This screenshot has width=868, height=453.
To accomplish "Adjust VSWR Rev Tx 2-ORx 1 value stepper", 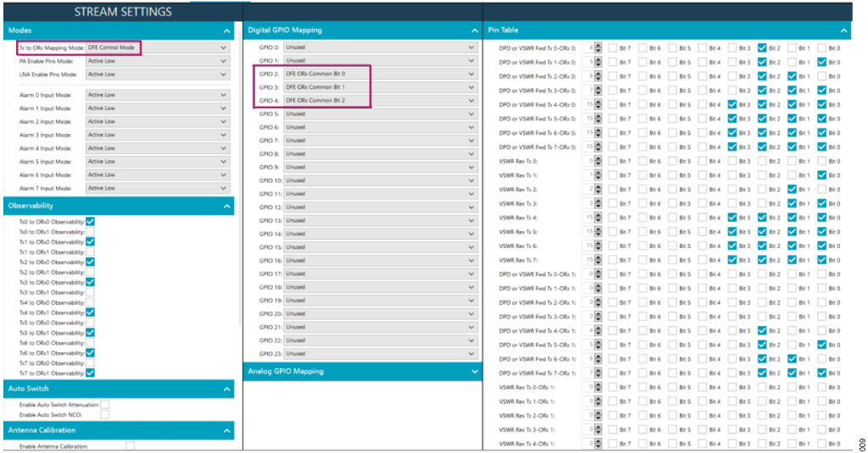I will click(598, 416).
